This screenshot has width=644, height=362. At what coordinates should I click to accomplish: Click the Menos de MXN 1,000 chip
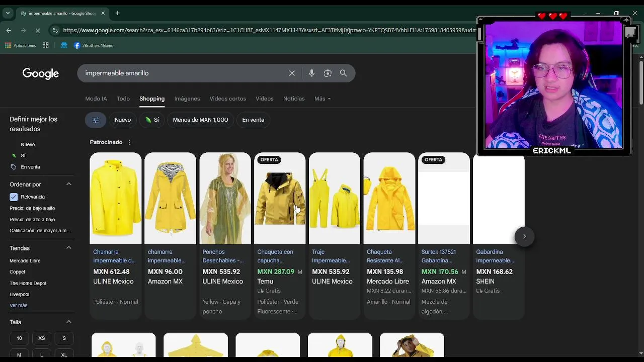coord(200,120)
